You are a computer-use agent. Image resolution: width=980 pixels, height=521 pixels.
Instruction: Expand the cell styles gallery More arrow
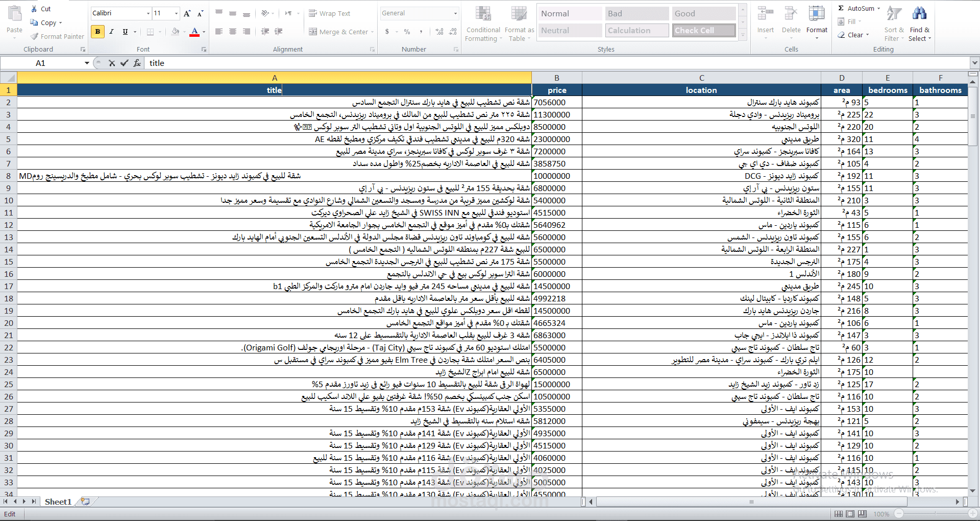[743, 35]
